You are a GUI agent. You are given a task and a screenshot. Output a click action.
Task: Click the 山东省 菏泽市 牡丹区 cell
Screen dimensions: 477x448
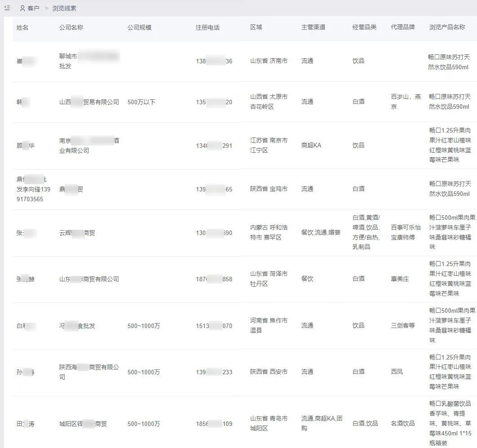(269, 279)
